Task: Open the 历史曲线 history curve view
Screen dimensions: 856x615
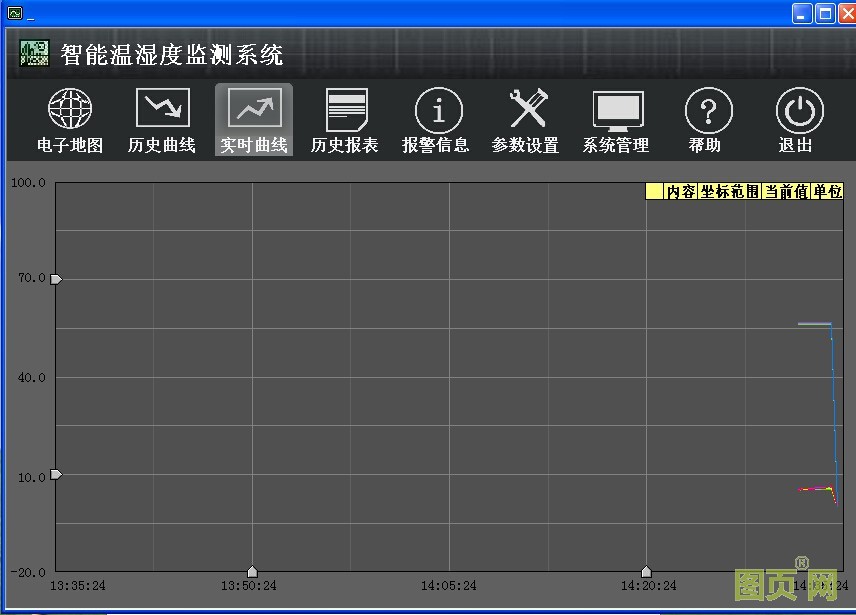Action: point(162,109)
